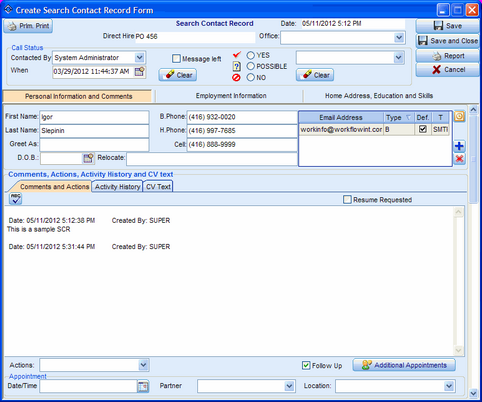Screen dimensions: 482x402
Task: Click the 'This is a sample SCR' comment text
Action: click(x=39, y=229)
